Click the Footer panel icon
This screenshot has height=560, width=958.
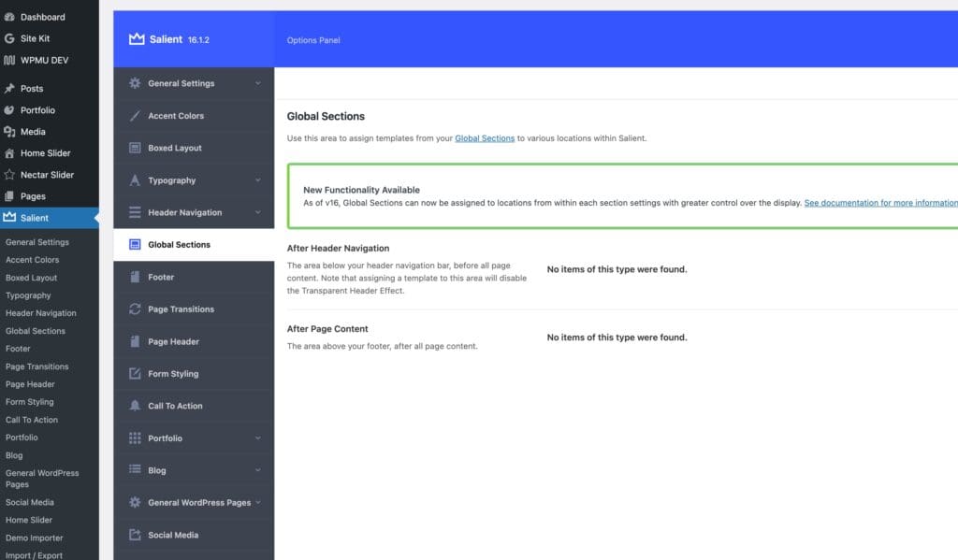(x=135, y=277)
